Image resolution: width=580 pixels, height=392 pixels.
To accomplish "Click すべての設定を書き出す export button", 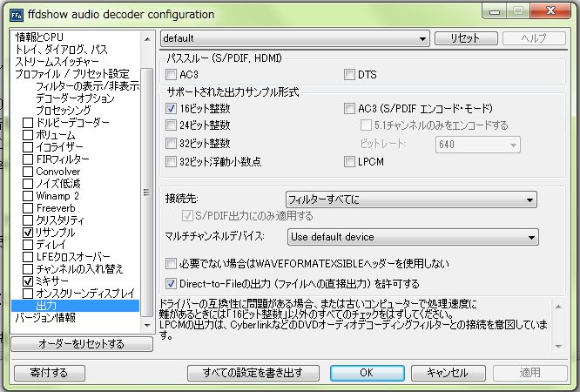I will [253, 373].
